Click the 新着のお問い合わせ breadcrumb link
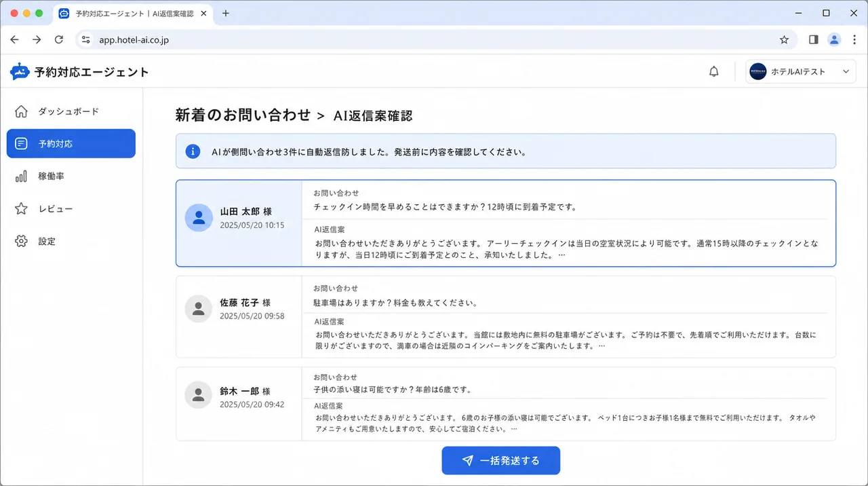 coord(243,115)
